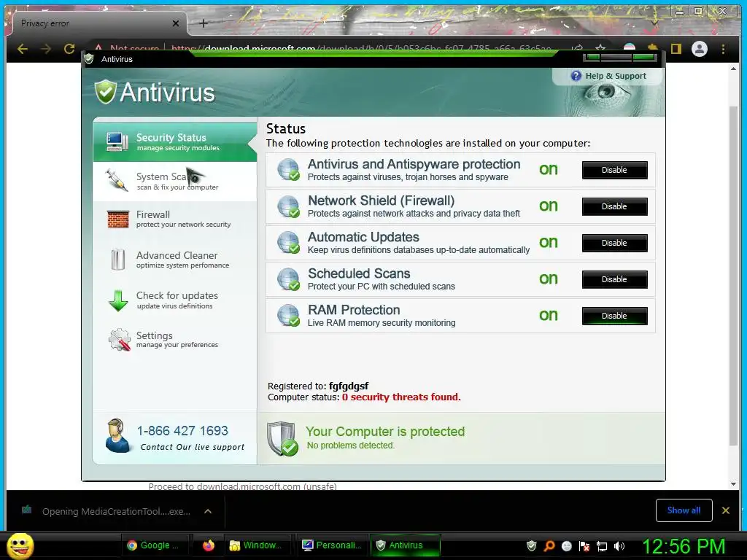Click Antivirus taskbar button
747x560 pixels.
(x=406, y=545)
